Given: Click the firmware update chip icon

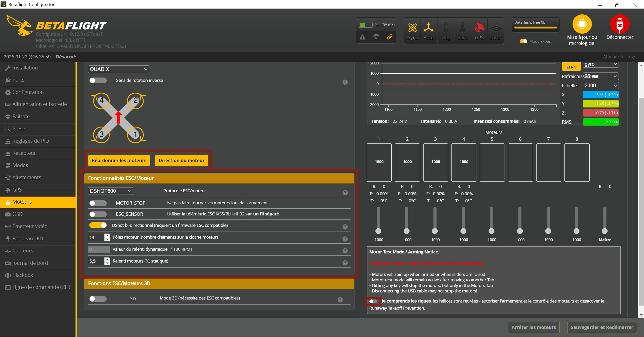Looking at the screenshot, I should (582, 24).
